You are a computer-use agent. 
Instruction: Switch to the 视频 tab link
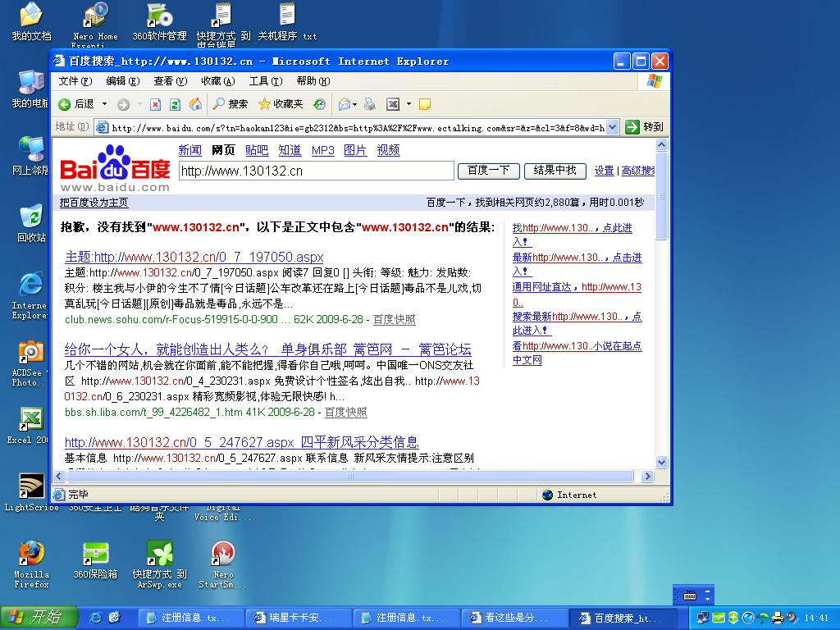tap(388, 150)
